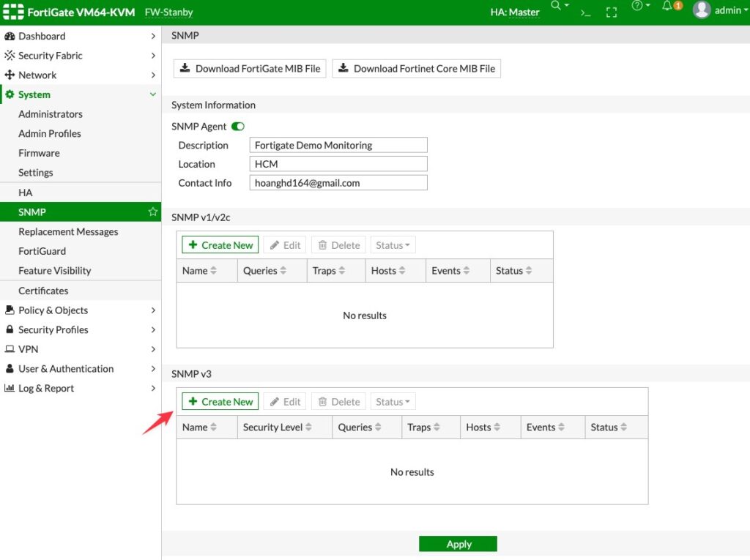Click the Dashboard gauge icon
Screen dimensions: 750x560
click(10, 36)
